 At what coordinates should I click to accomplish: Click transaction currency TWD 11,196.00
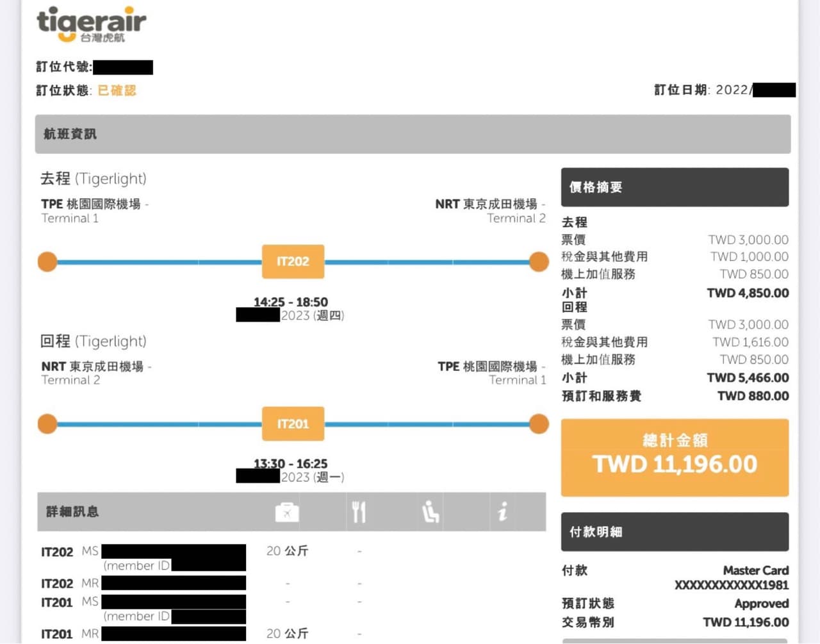tap(746, 622)
